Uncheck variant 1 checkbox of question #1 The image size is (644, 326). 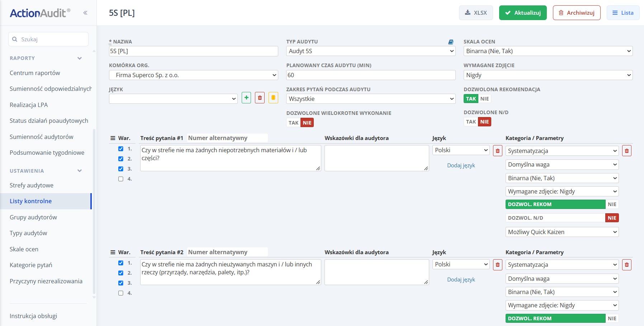(121, 149)
